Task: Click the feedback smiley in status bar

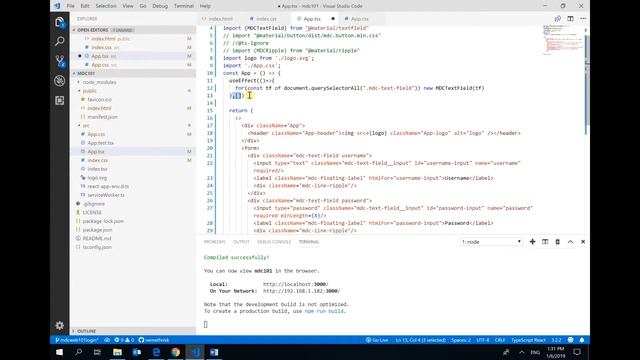Action: [570, 340]
